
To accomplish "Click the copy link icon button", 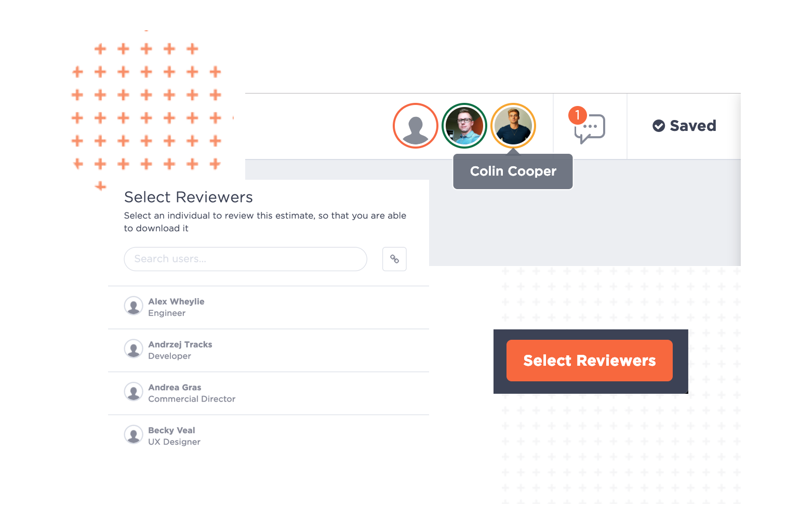I will point(394,259).
